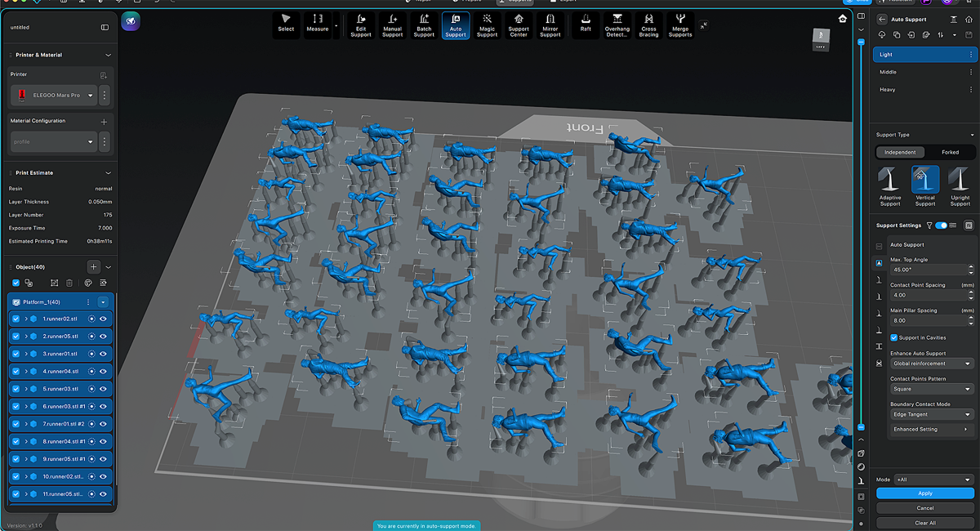Hide the 5.runner03.stl object with eye icon
This screenshot has height=531, width=980.
click(104, 389)
